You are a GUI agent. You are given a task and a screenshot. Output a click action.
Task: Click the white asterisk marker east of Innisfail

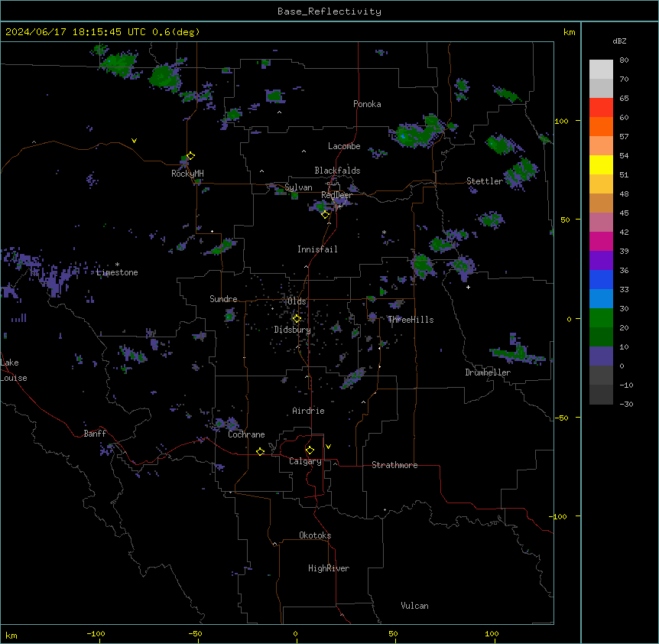384,232
